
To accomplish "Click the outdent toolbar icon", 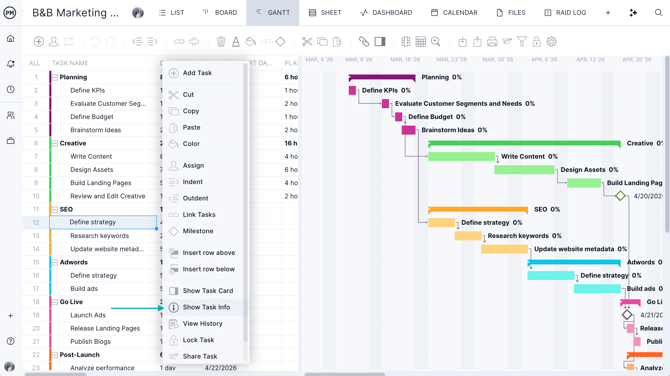I will click(x=137, y=41).
